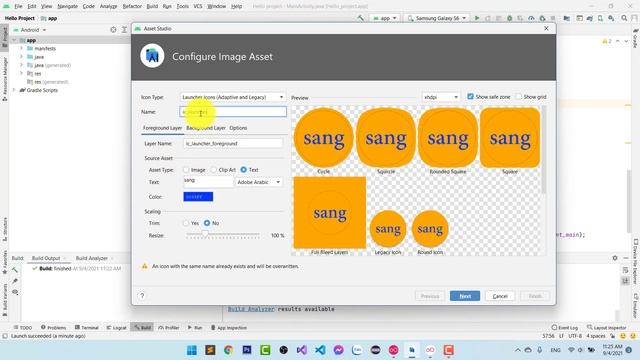The width and height of the screenshot is (640, 360).
Task: Open the Adobe Arabic font dropdown
Action: (x=259, y=182)
